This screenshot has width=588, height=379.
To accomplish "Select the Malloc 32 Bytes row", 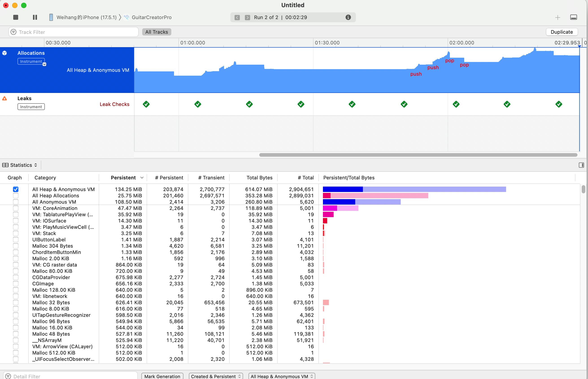I will (290, 302).
